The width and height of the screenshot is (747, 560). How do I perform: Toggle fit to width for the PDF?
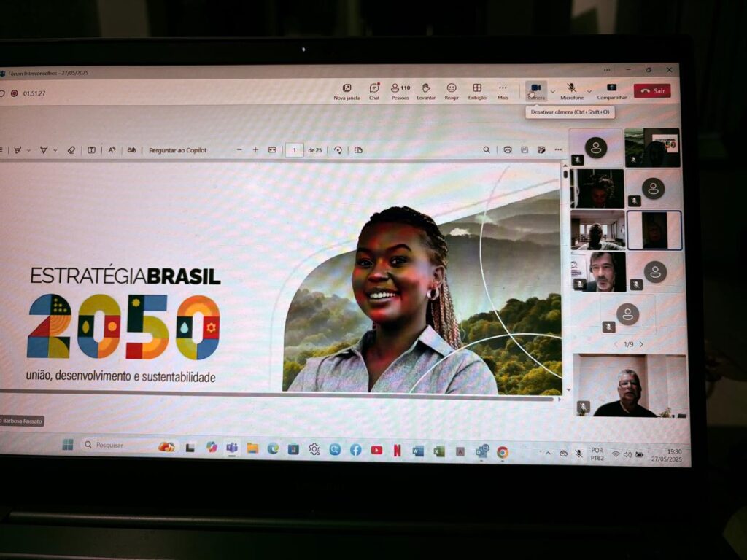click(x=272, y=149)
